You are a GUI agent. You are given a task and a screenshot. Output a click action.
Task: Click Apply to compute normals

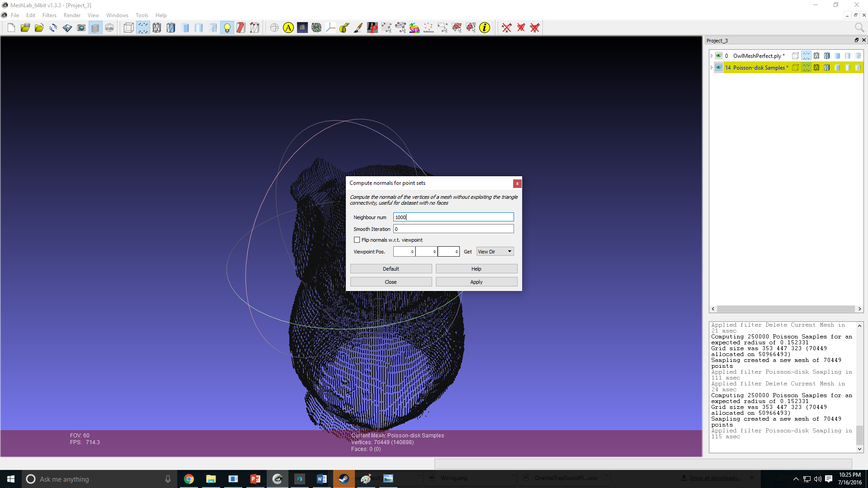pos(476,282)
